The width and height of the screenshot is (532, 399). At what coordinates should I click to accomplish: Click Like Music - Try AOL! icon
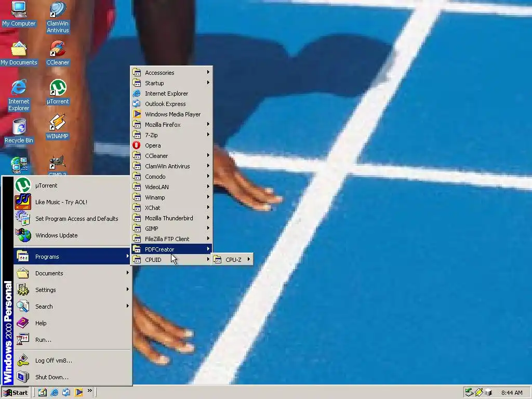point(23,202)
